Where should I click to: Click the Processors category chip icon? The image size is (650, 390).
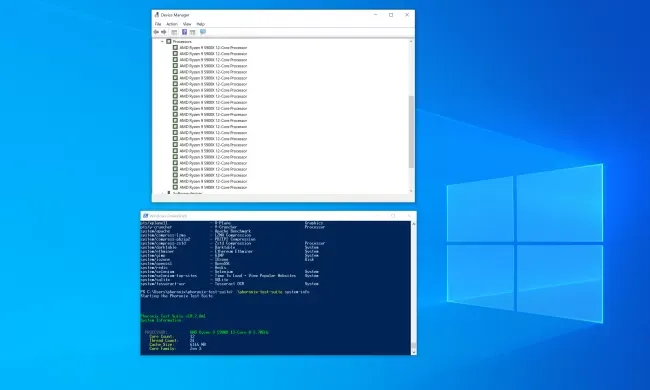169,41
